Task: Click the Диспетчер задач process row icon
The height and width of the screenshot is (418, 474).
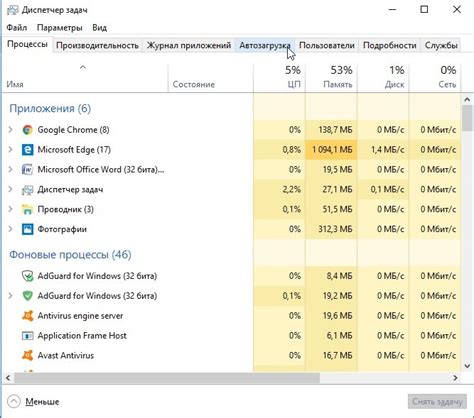Action: click(27, 190)
